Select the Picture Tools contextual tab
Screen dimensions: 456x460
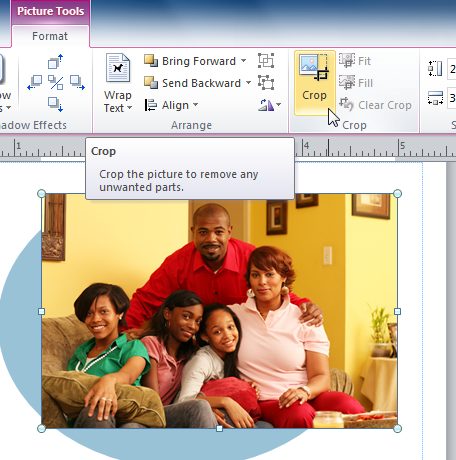pyautogui.click(x=51, y=11)
